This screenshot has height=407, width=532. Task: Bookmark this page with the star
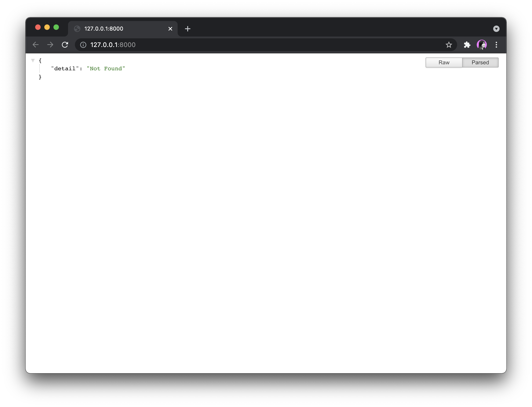coord(449,45)
